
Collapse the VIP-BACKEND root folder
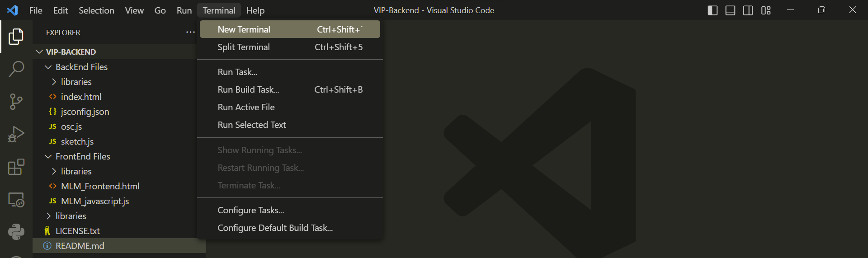click(39, 52)
